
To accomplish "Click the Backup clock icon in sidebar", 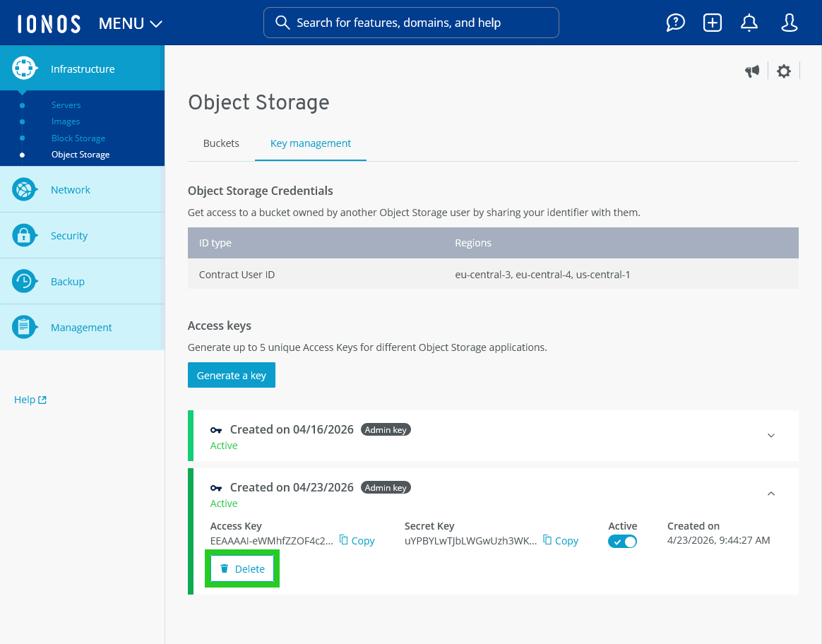I will [x=24, y=281].
